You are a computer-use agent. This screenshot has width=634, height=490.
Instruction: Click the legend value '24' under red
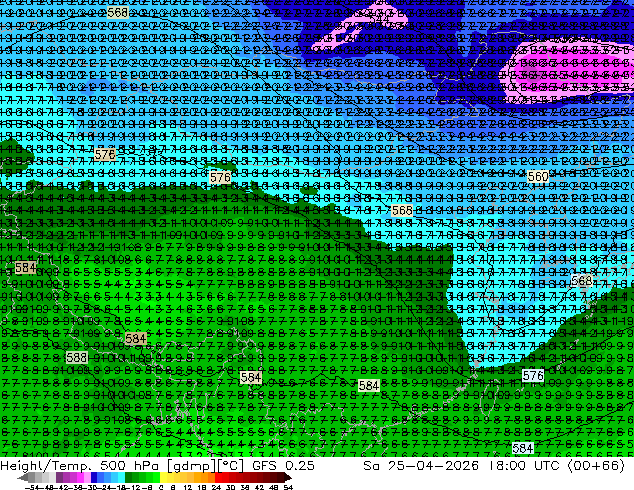pyautogui.click(x=216, y=487)
